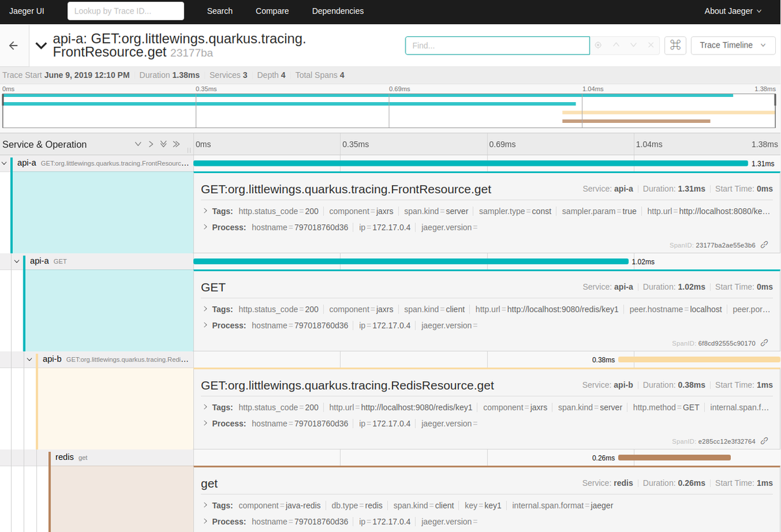
Task: Click the redis get span row name
Action: pos(71,457)
